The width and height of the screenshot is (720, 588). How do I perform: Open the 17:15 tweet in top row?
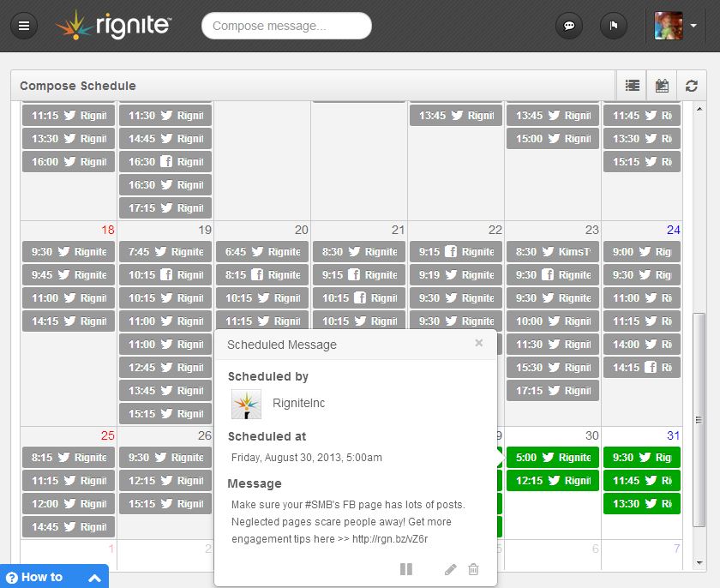point(165,208)
